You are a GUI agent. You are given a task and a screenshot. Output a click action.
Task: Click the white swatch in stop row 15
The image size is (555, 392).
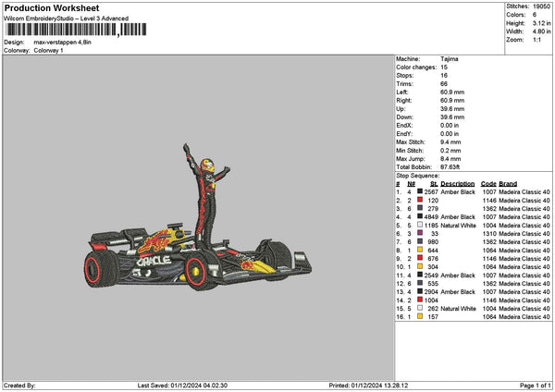(x=420, y=308)
